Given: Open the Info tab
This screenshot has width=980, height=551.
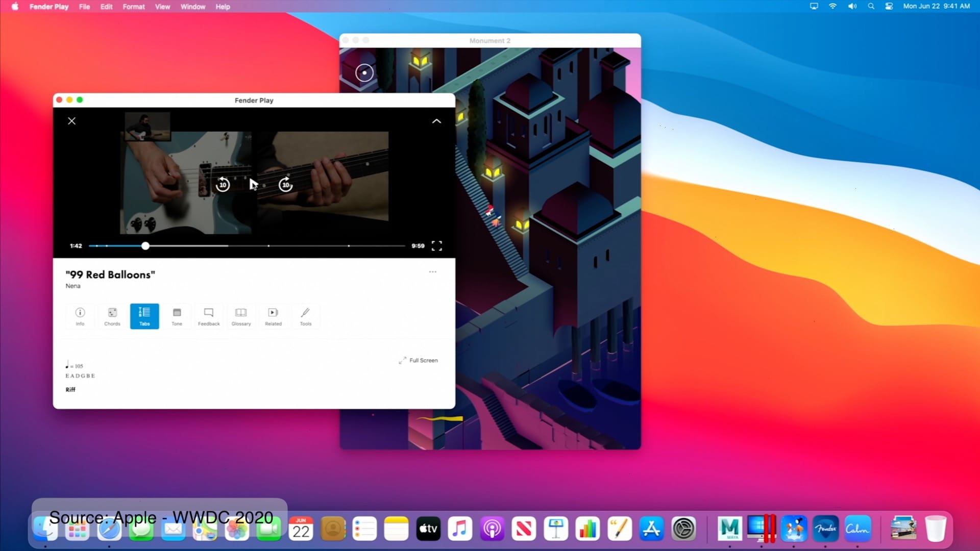Looking at the screenshot, I should (x=80, y=316).
